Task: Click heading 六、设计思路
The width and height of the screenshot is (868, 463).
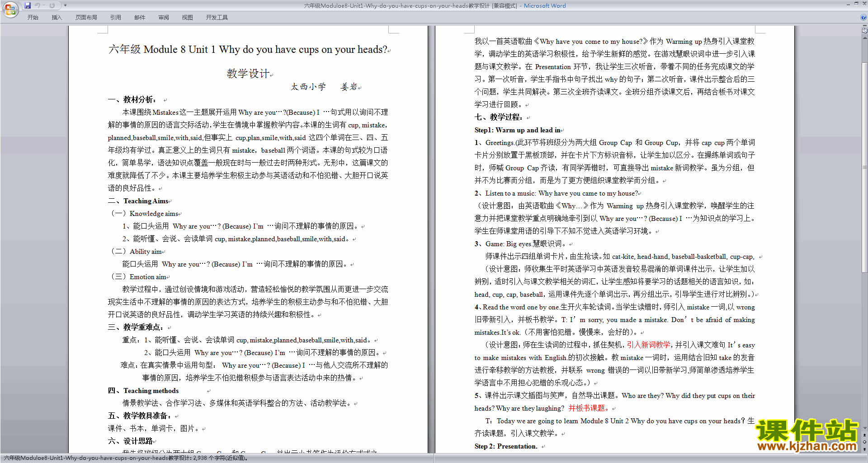Action: [130, 441]
